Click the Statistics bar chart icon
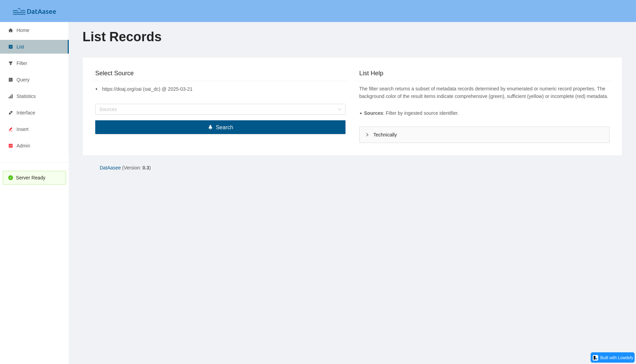Image resolution: width=636 pixels, height=364 pixels. [x=11, y=96]
